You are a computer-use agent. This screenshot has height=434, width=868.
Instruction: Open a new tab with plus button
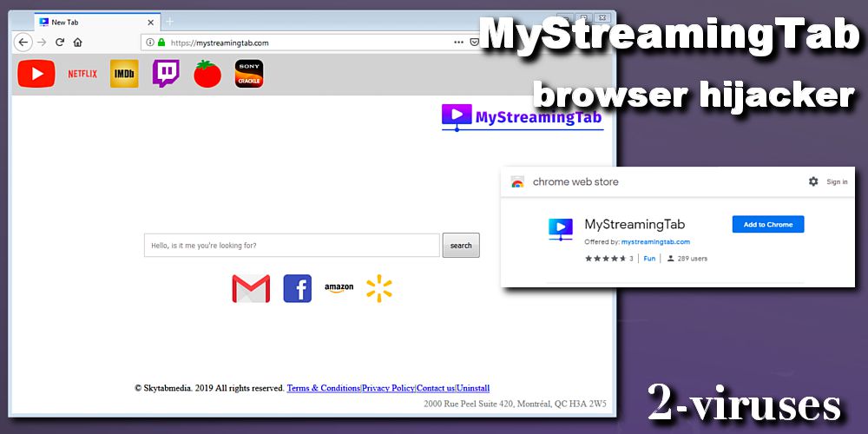click(x=170, y=22)
